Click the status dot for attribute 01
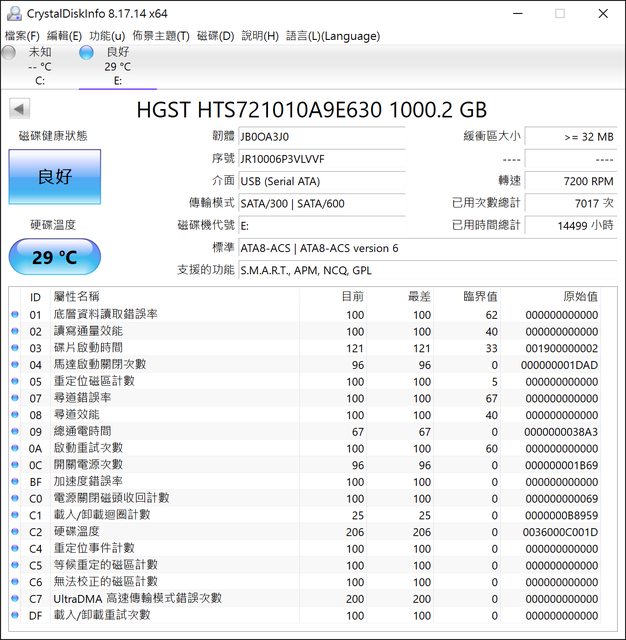Image resolution: width=626 pixels, height=640 pixels. (x=14, y=315)
